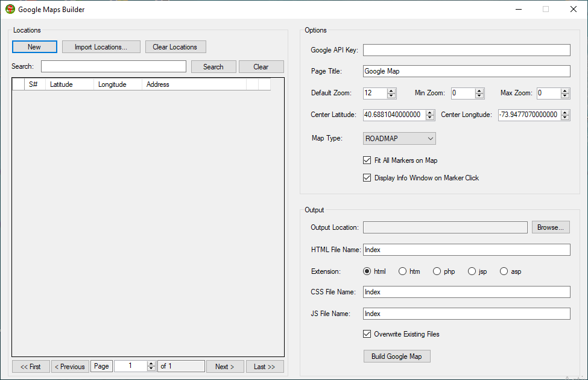Image resolution: width=588 pixels, height=380 pixels.
Task: Click the Build Google Map button
Action: (396, 356)
